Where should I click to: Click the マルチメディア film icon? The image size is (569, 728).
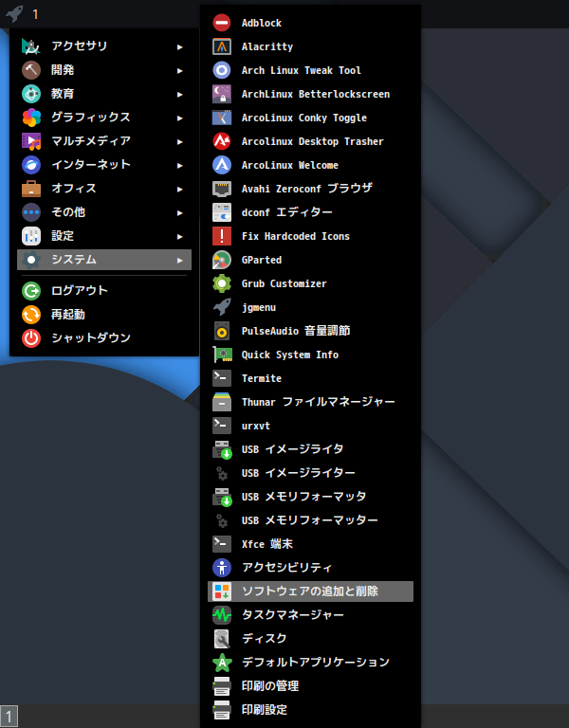(x=31, y=140)
